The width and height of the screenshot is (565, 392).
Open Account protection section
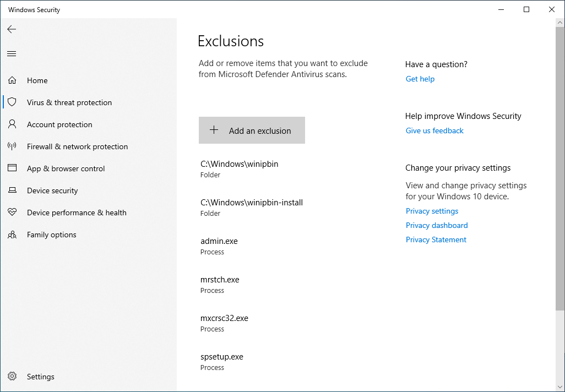click(x=88, y=124)
